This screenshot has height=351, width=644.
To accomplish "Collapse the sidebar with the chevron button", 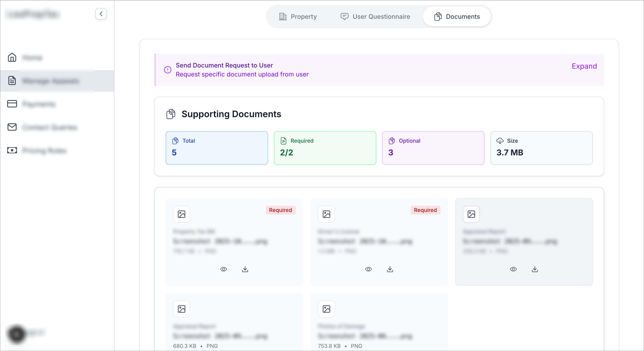I will pyautogui.click(x=101, y=14).
